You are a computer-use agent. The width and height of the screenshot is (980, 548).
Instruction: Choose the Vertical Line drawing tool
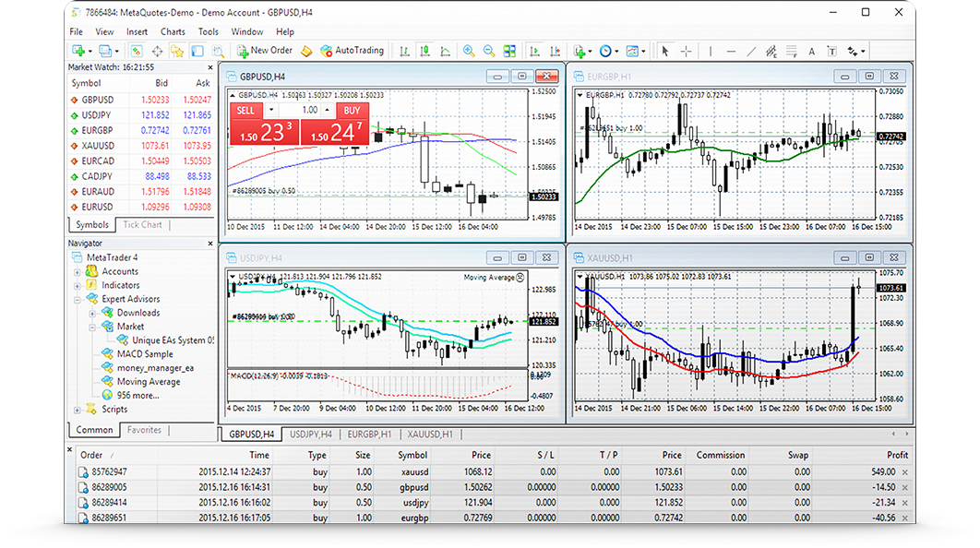(x=711, y=51)
